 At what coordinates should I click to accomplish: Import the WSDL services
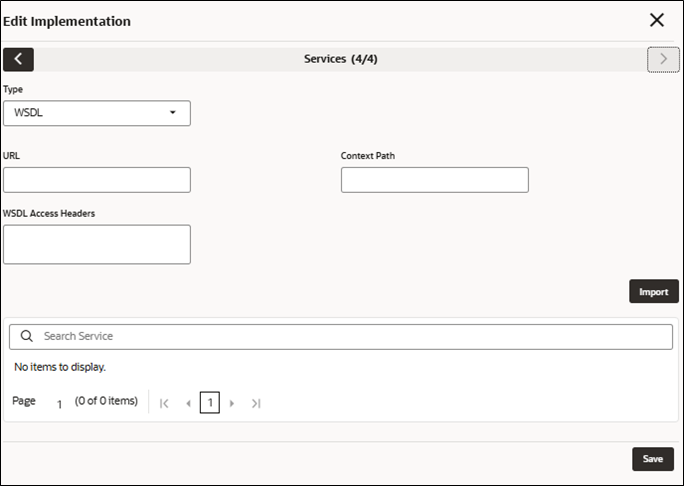tap(653, 291)
